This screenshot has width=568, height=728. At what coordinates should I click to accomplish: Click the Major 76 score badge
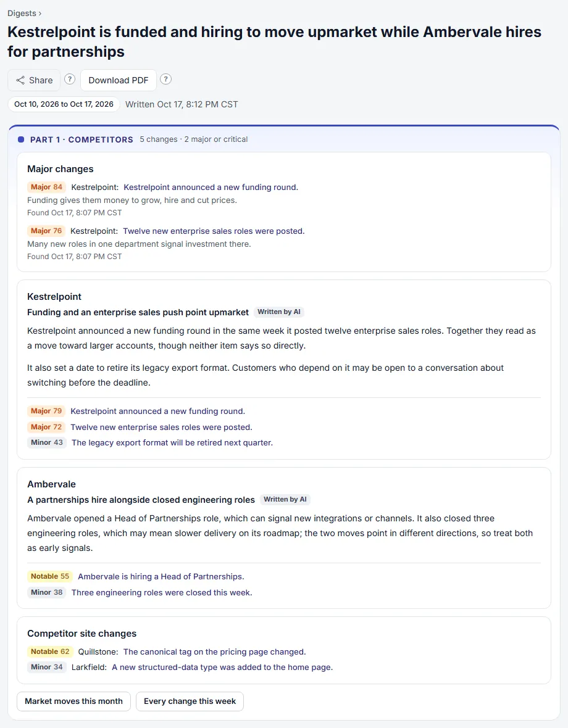point(46,231)
